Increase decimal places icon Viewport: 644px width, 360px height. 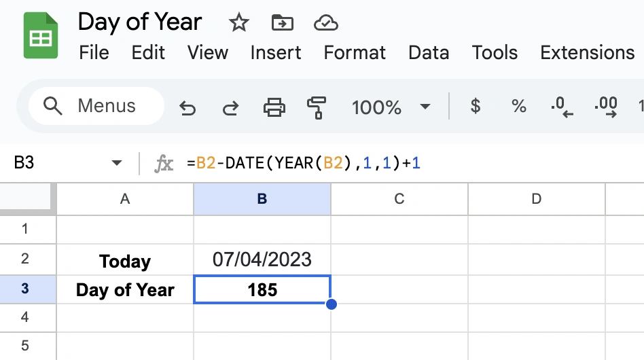606,107
